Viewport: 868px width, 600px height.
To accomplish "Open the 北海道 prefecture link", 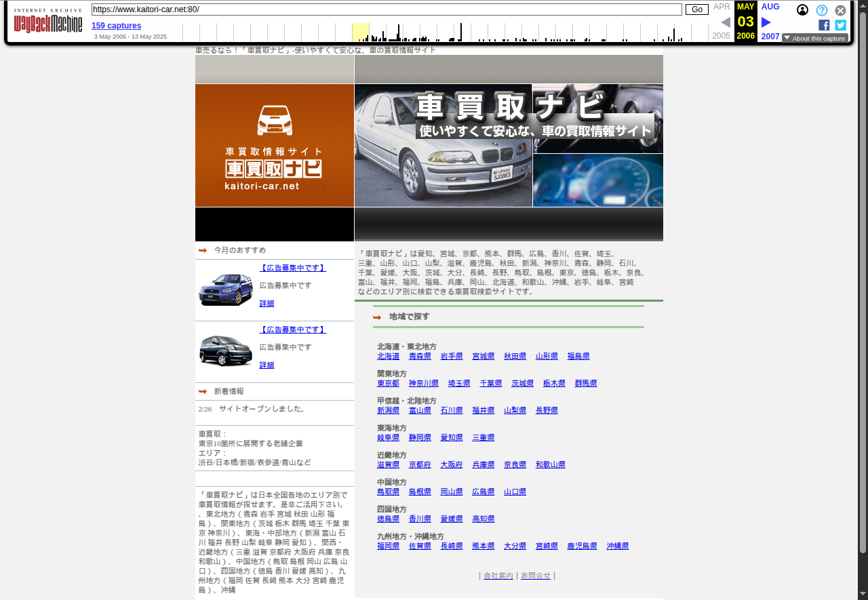I will click(x=388, y=356).
